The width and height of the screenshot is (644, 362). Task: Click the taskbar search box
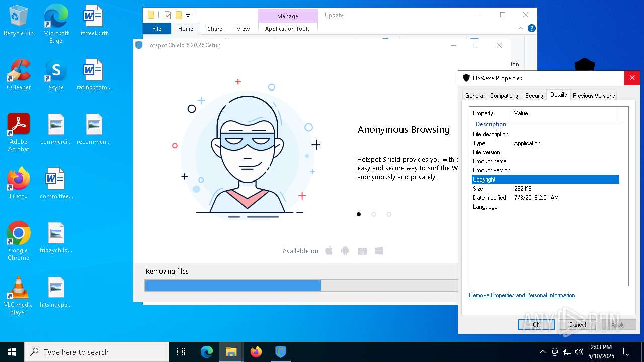coord(97,352)
